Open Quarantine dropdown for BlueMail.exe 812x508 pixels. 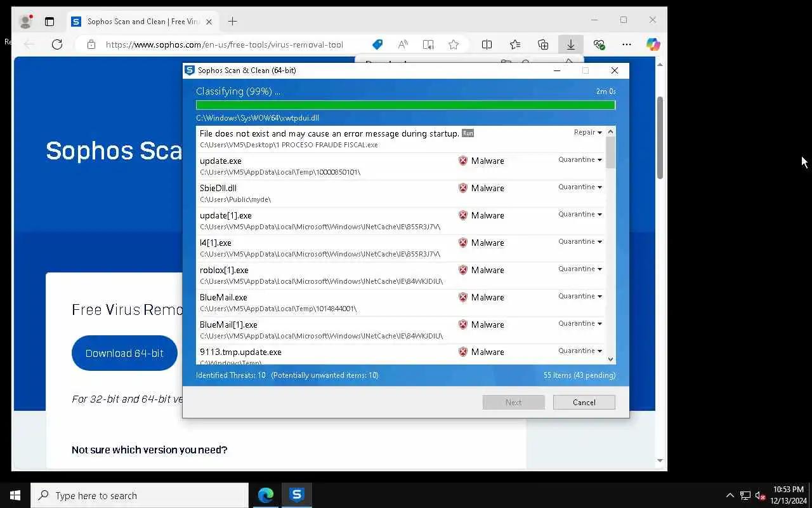[580, 296]
